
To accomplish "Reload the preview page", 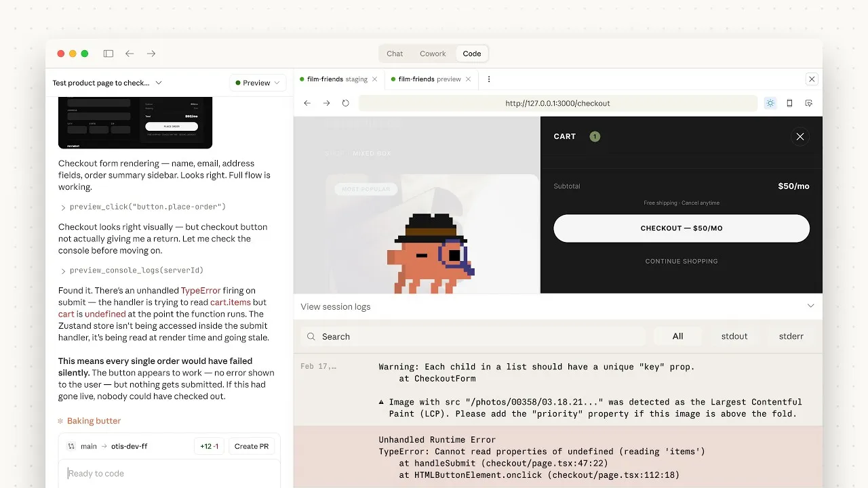I will 345,103.
